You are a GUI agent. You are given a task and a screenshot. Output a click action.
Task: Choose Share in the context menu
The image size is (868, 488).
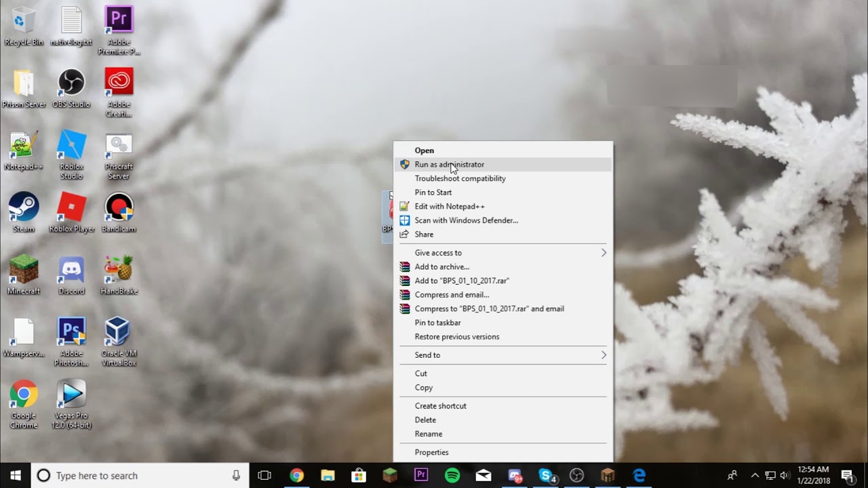tap(502, 235)
